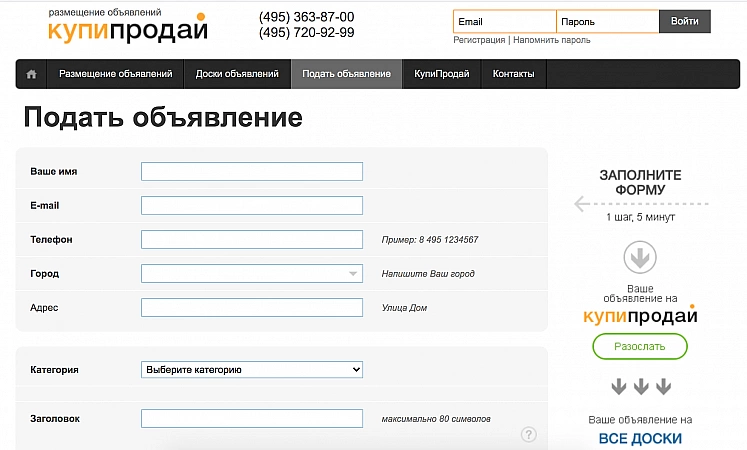This screenshot has height=450, width=747.
Task: Click the КупиПродай logo at top left
Action: pyautogui.click(x=127, y=29)
